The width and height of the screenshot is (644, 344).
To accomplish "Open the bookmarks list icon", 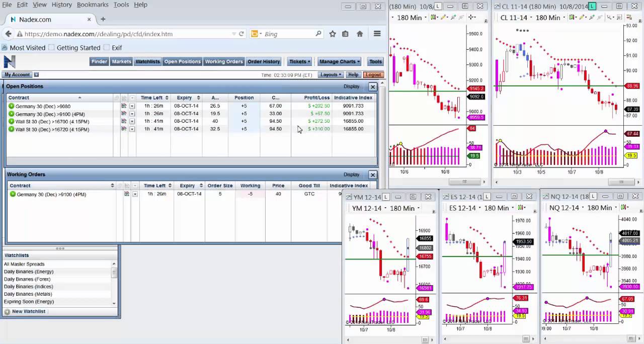I will click(x=345, y=34).
